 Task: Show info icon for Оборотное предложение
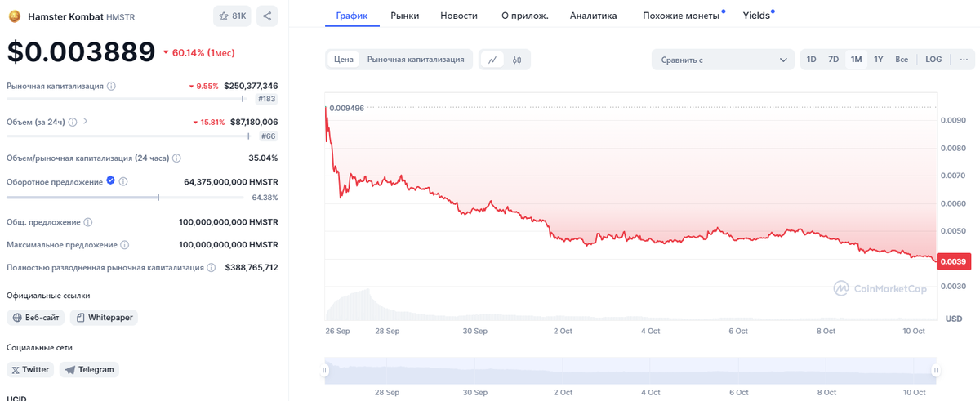click(x=124, y=181)
